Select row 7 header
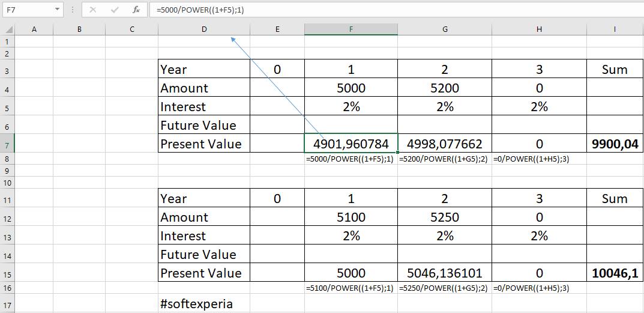Image resolution: width=644 pixels, height=313 pixels. [x=7, y=144]
